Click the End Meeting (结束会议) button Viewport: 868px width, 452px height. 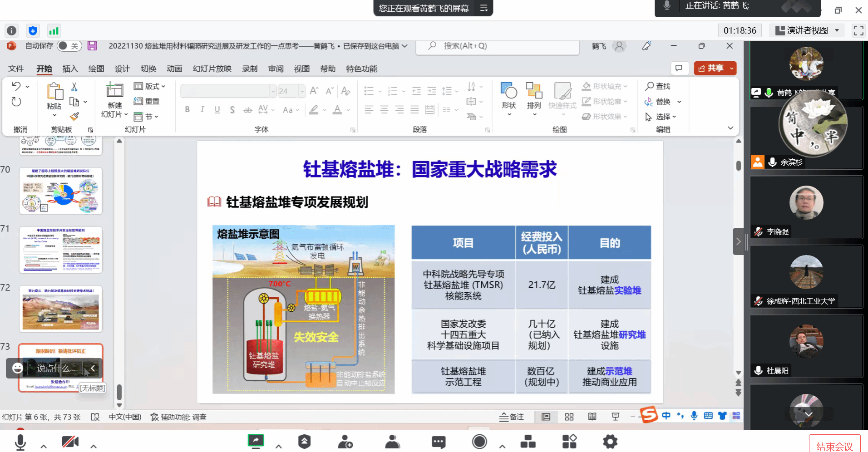834,446
